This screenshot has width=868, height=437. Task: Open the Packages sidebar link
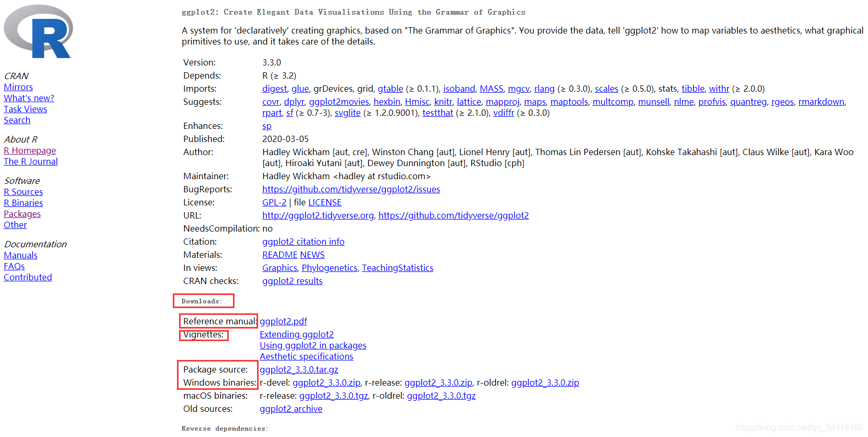[22, 214]
